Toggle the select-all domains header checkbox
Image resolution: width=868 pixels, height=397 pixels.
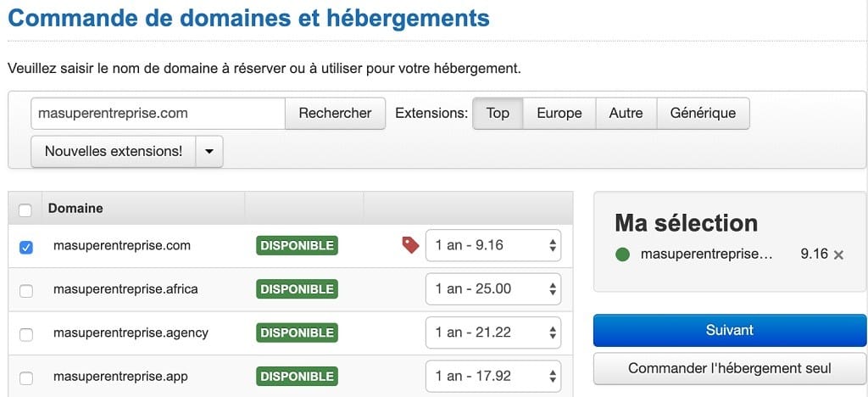coord(25,209)
